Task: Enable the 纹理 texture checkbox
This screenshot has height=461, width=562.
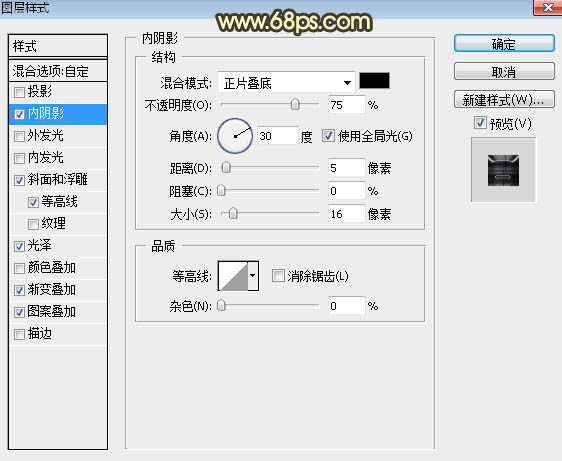Action: (33, 224)
